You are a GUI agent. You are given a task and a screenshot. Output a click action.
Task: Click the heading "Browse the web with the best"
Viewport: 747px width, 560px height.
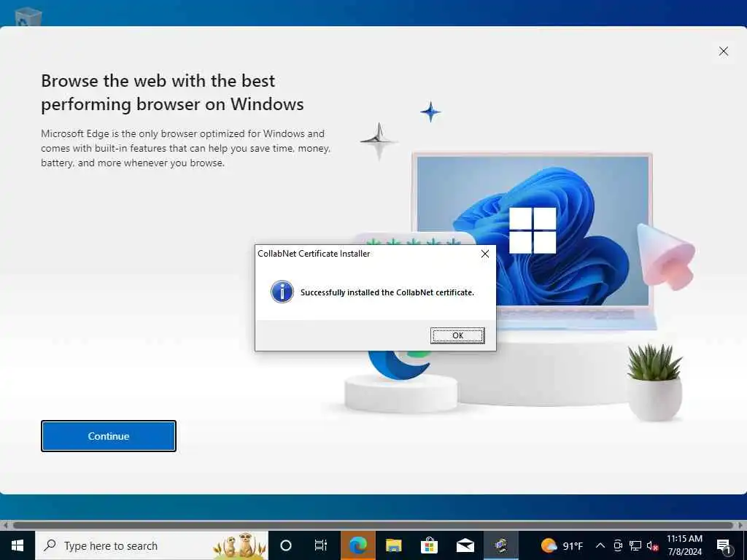[x=158, y=81]
